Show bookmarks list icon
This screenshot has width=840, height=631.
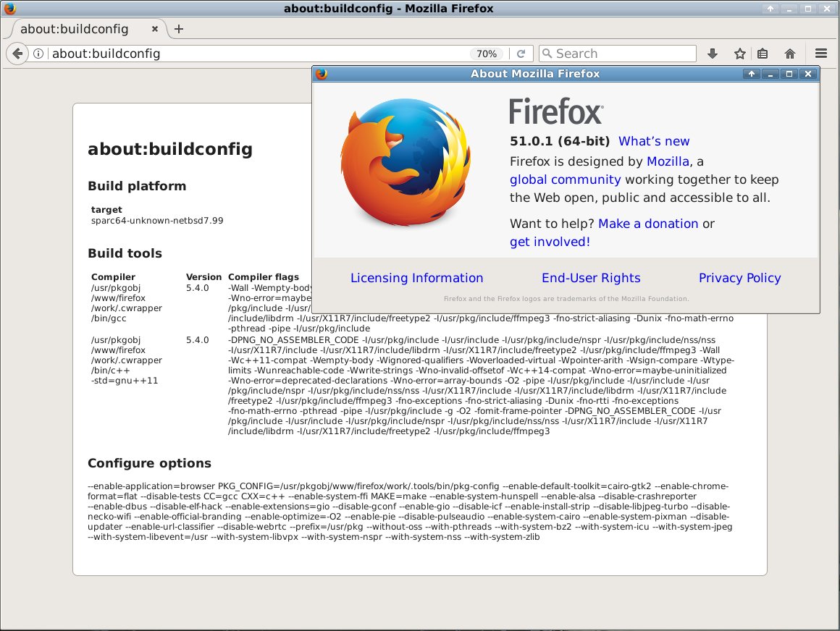pos(763,54)
